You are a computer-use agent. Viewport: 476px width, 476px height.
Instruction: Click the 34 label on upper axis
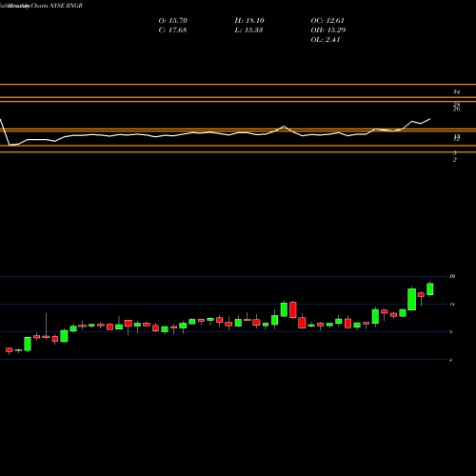coord(456,92)
